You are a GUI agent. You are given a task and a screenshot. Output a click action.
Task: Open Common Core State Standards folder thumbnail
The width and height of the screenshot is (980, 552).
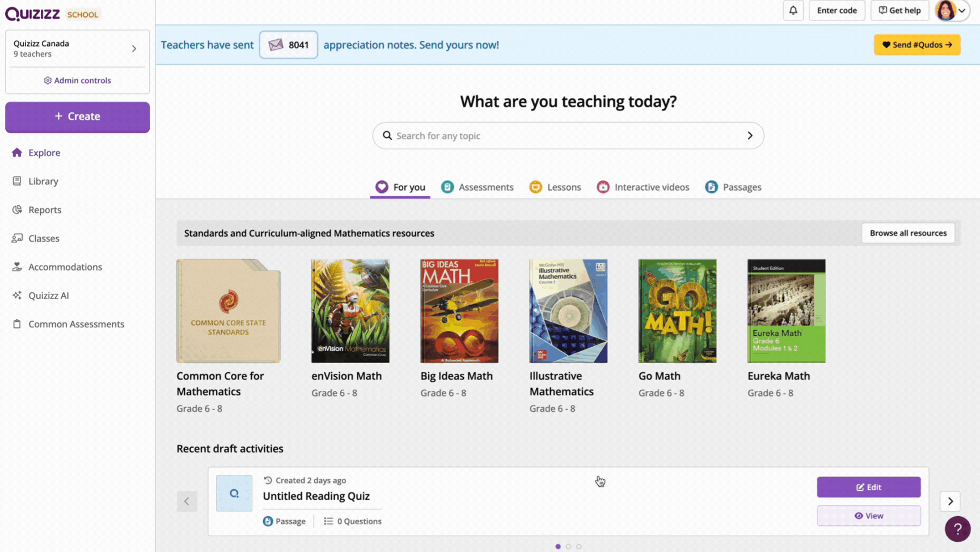click(228, 311)
